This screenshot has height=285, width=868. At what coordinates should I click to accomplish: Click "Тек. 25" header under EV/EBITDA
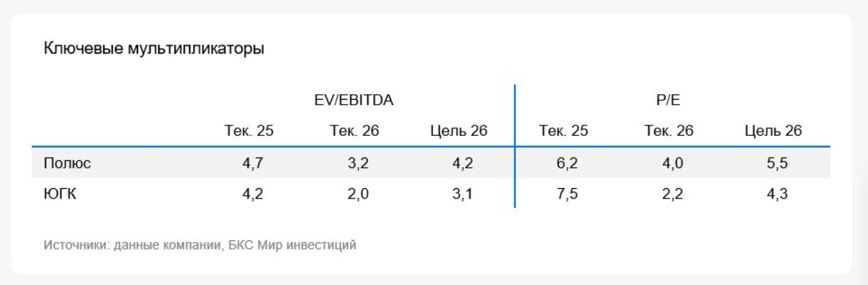pyautogui.click(x=249, y=131)
